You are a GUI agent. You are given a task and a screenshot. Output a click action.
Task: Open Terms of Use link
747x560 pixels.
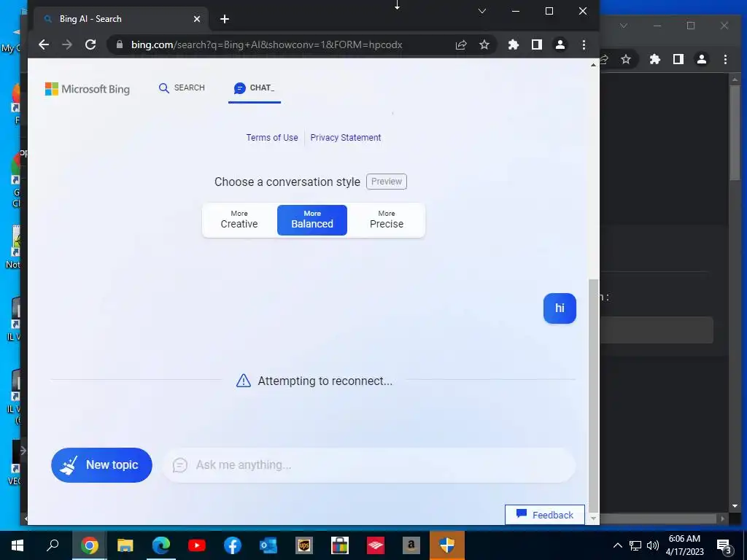click(x=272, y=138)
